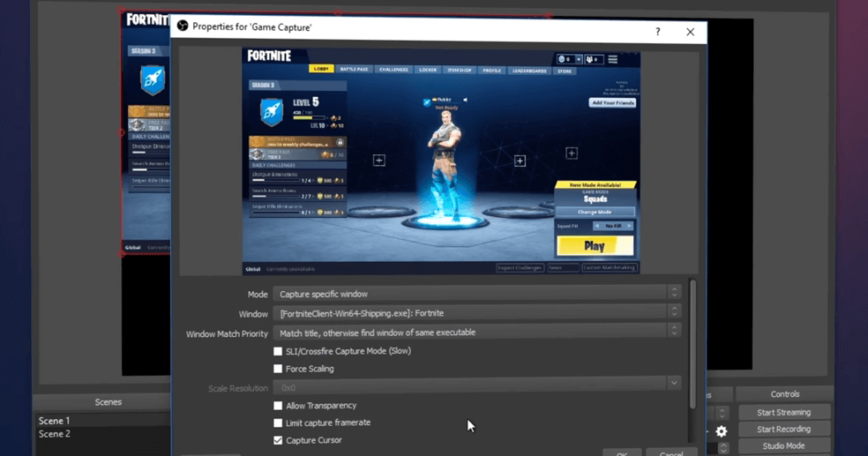Click the Item Shop tab in the preview
868x456 pixels.
(x=460, y=71)
